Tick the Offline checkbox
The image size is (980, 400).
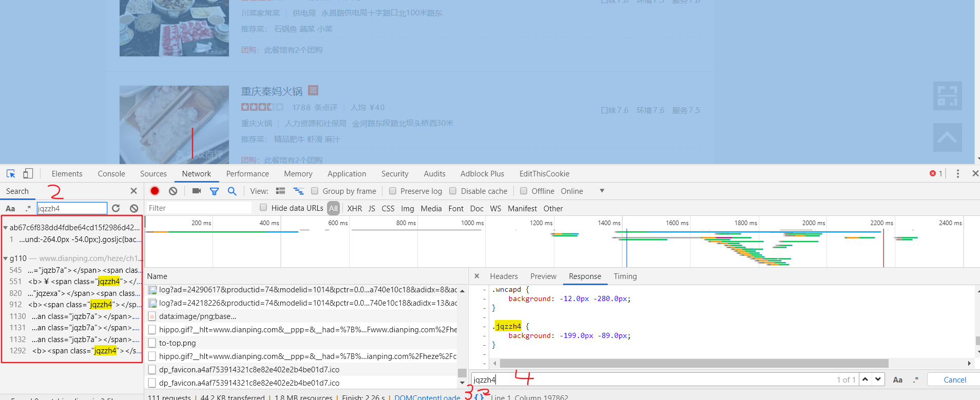pyautogui.click(x=524, y=191)
